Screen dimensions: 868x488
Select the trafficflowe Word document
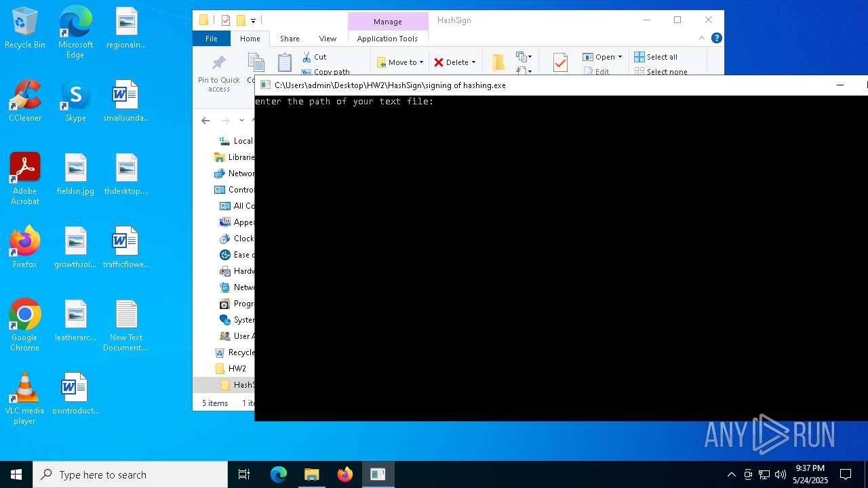[x=126, y=248]
